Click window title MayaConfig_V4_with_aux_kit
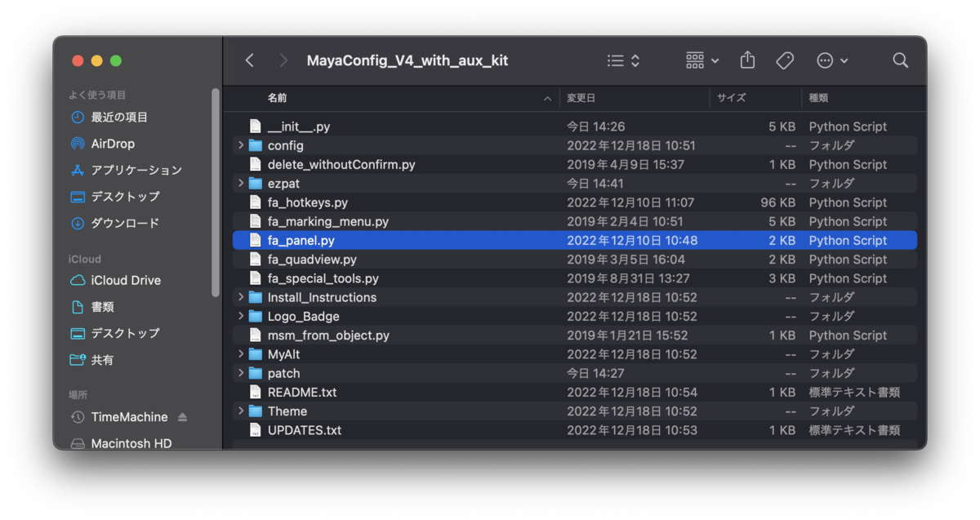Screen dimensions: 980x520 click(408, 60)
